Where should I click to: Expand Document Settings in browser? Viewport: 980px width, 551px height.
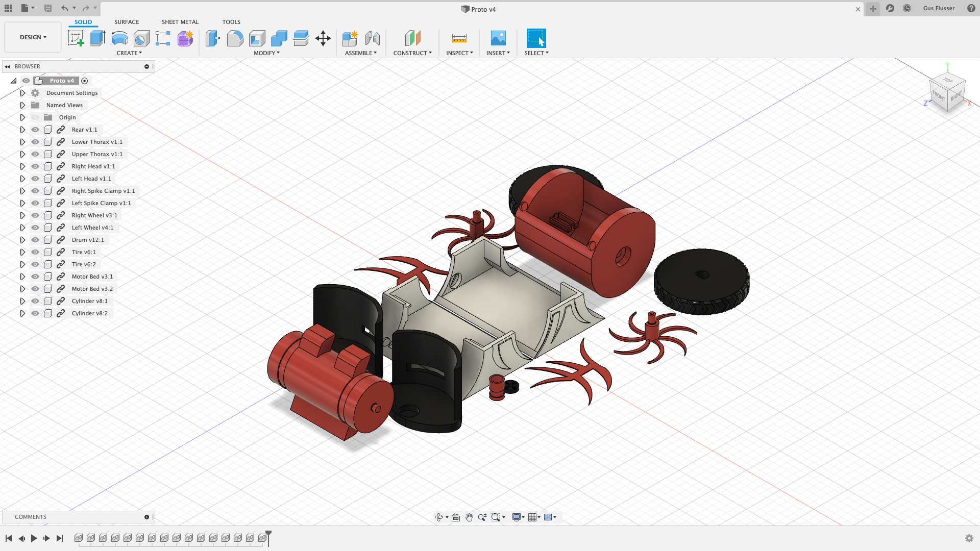[x=22, y=93]
